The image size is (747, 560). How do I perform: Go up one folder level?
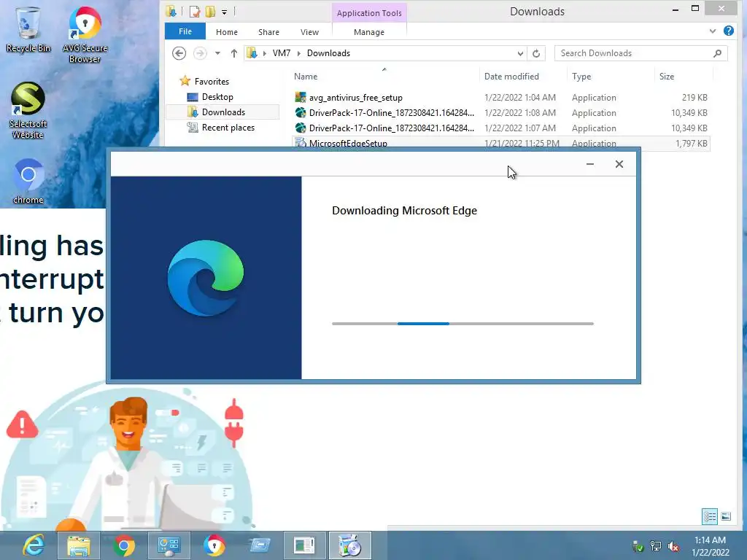pos(233,53)
